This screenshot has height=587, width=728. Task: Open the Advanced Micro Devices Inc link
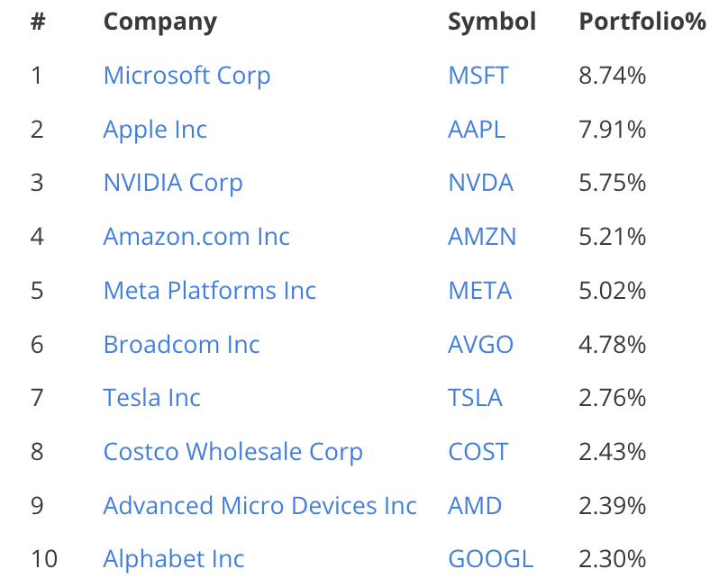pyautogui.click(x=259, y=506)
